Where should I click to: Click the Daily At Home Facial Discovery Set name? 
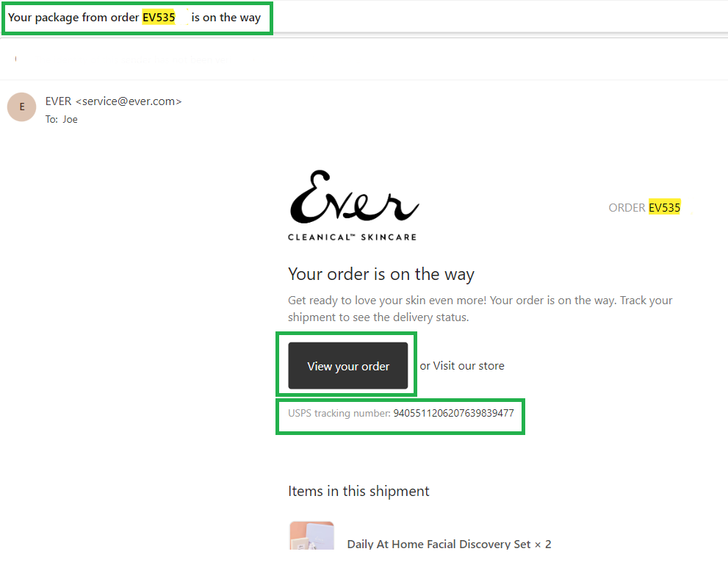tap(439, 544)
